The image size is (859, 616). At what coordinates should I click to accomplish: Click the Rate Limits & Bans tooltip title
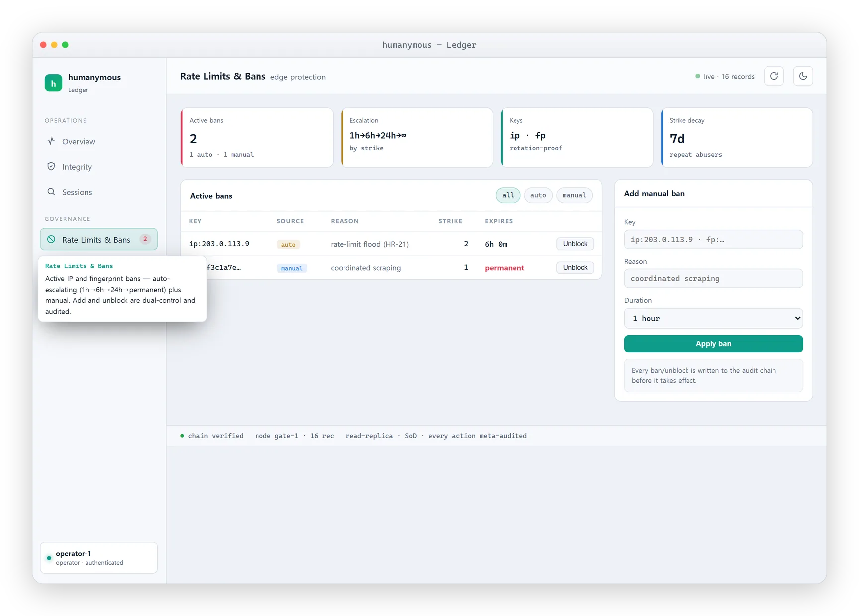79,266
